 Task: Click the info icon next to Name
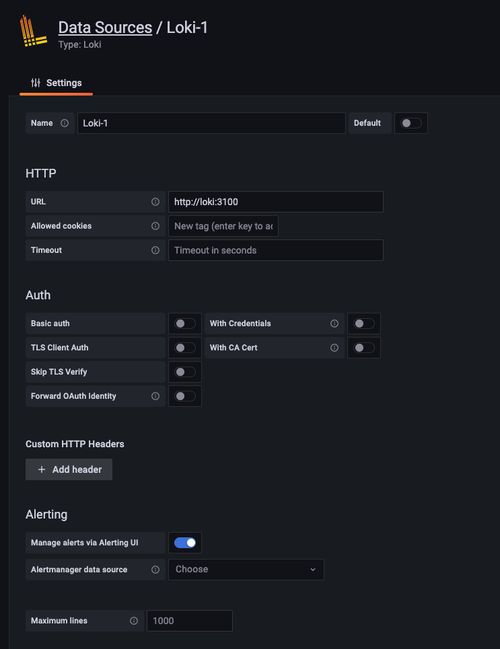click(x=65, y=123)
